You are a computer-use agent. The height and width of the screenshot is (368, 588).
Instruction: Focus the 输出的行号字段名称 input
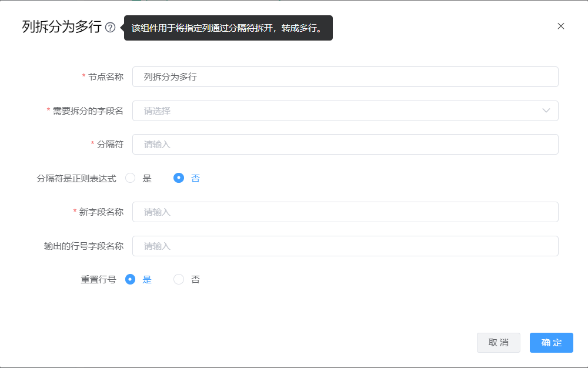(x=345, y=246)
